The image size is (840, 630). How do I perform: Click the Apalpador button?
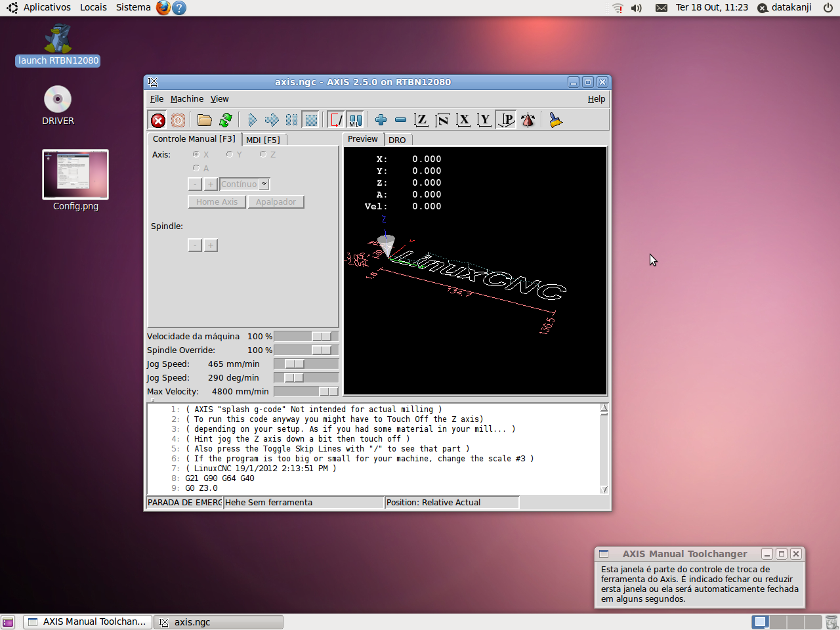pos(276,202)
